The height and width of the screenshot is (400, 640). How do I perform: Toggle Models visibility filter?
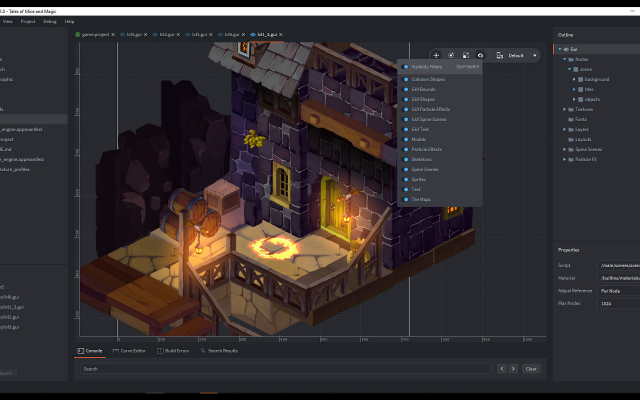[405, 139]
